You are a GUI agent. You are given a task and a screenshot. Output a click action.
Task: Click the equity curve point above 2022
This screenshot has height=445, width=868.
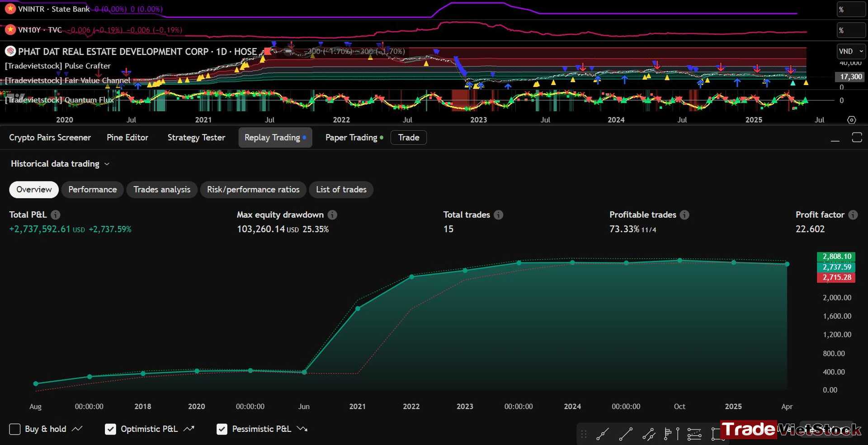[x=411, y=276]
